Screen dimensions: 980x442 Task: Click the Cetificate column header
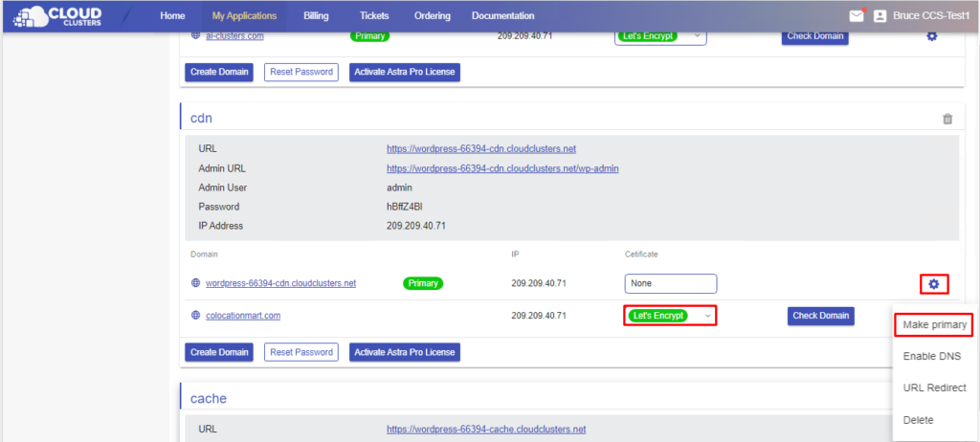pyautogui.click(x=641, y=254)
